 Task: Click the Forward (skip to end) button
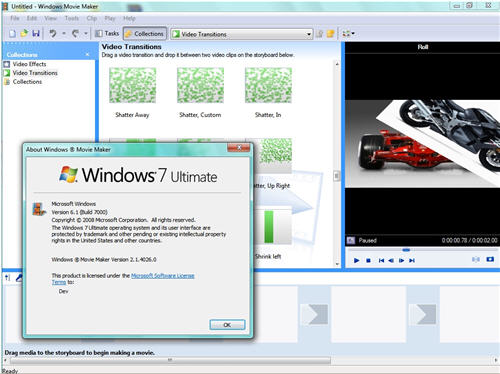[x=412, y=260]
